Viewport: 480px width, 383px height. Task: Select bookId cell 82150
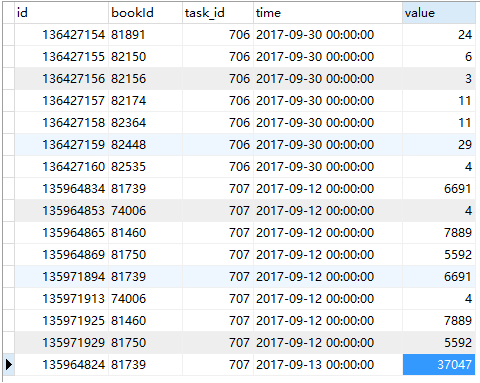145,57
